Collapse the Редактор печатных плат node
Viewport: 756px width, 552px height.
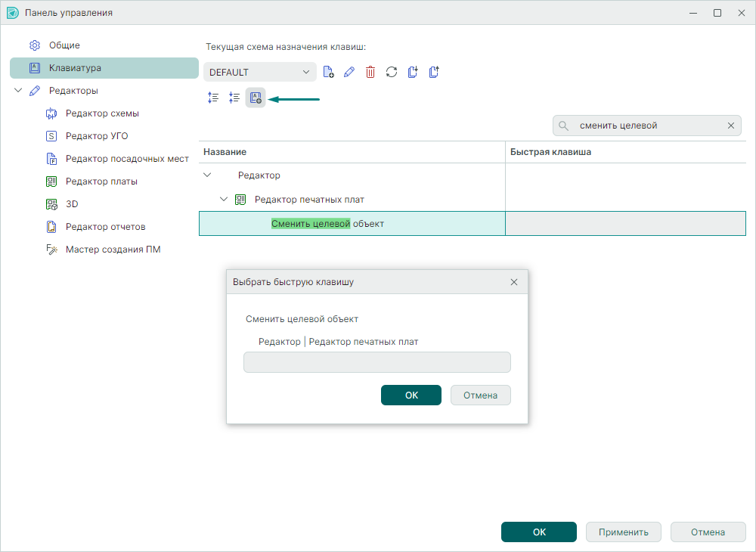[224, 200]
